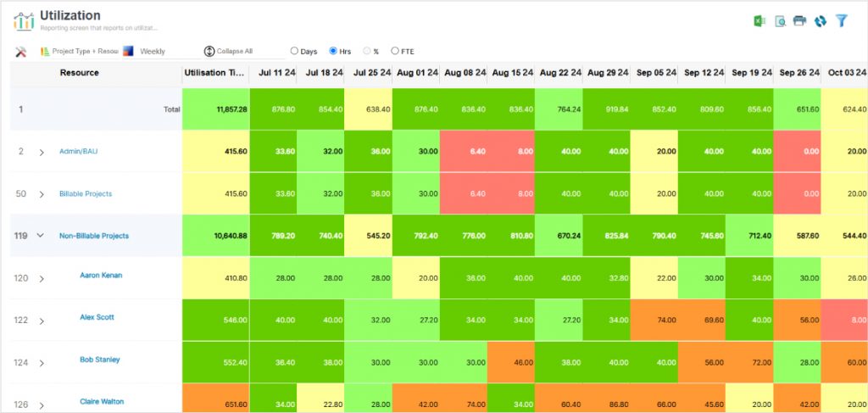Click the Utilization chart logo icon
The height and width of the screenshot is (413, 868).
[x=24, y=20]
